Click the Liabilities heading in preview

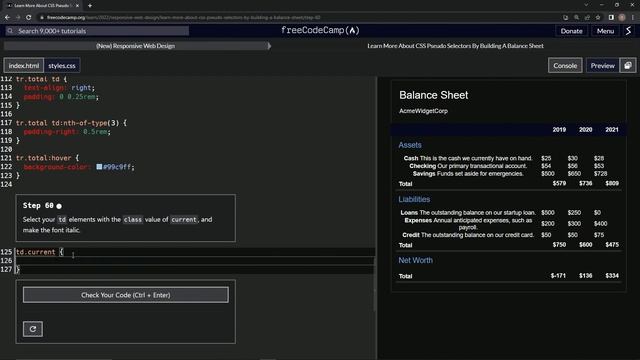[414, 199]
